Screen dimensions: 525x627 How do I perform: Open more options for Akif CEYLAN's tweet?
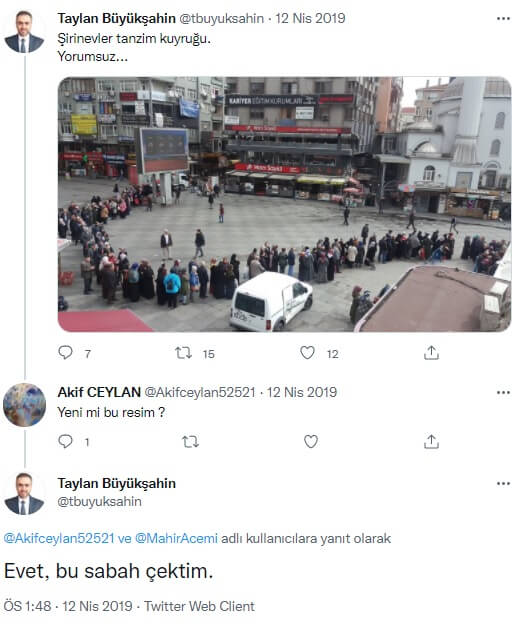pos(503,392)
